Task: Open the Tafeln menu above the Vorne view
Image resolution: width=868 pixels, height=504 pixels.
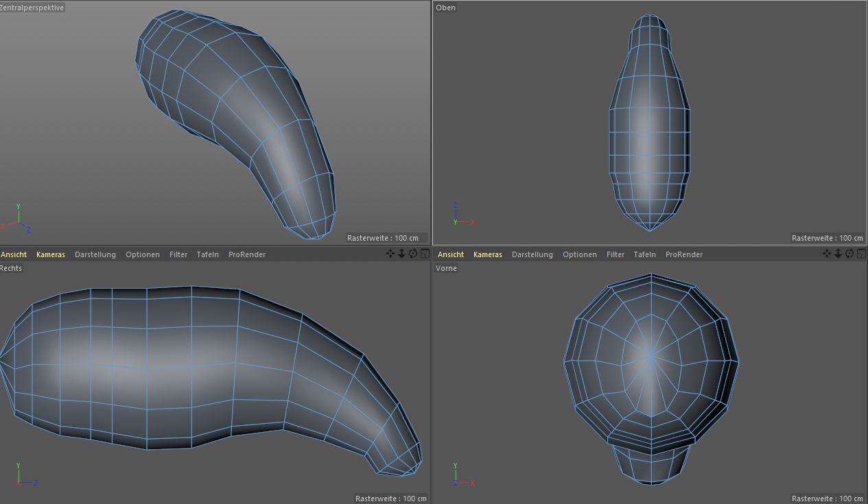Action: point(644,254)
